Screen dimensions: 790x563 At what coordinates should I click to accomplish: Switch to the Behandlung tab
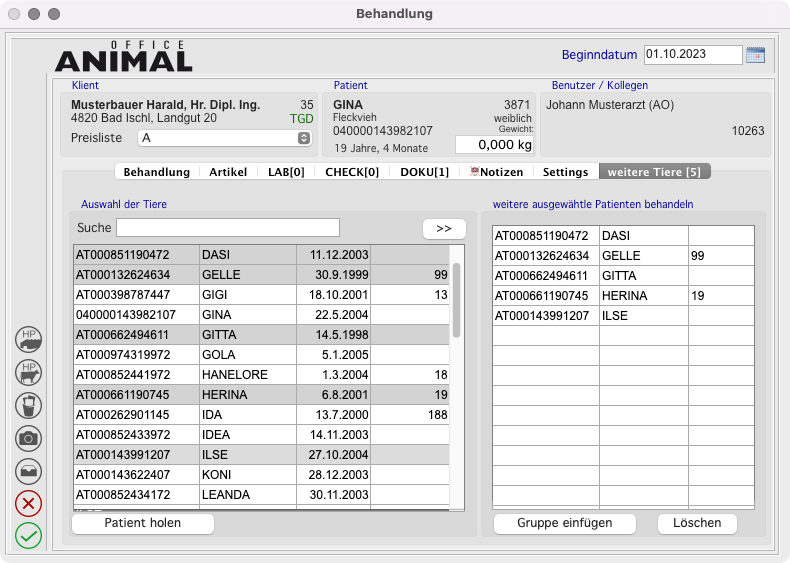156,172
